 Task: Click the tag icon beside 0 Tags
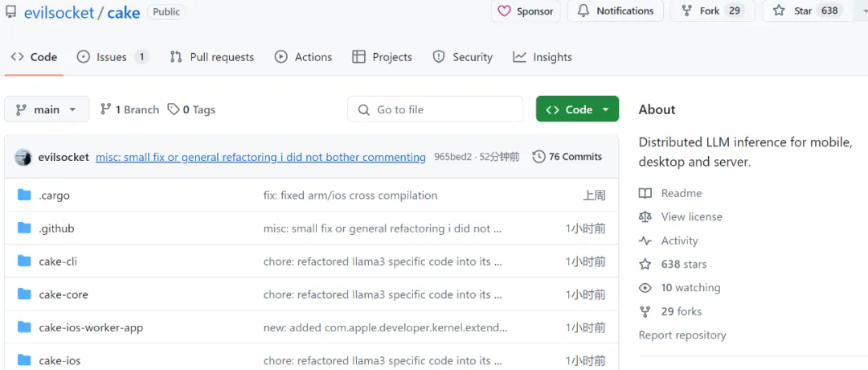174,109
